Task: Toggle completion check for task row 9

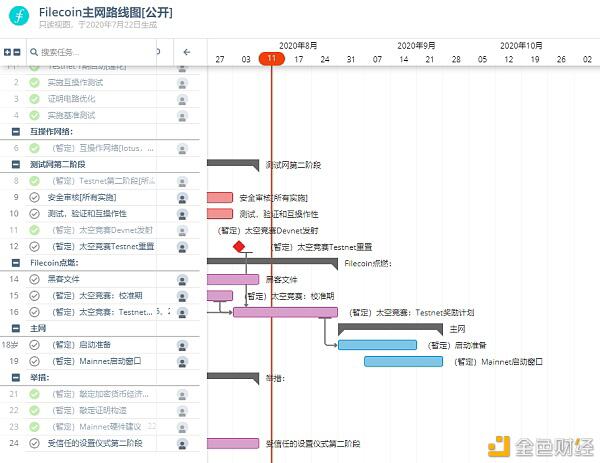Action: click(34, 197)
